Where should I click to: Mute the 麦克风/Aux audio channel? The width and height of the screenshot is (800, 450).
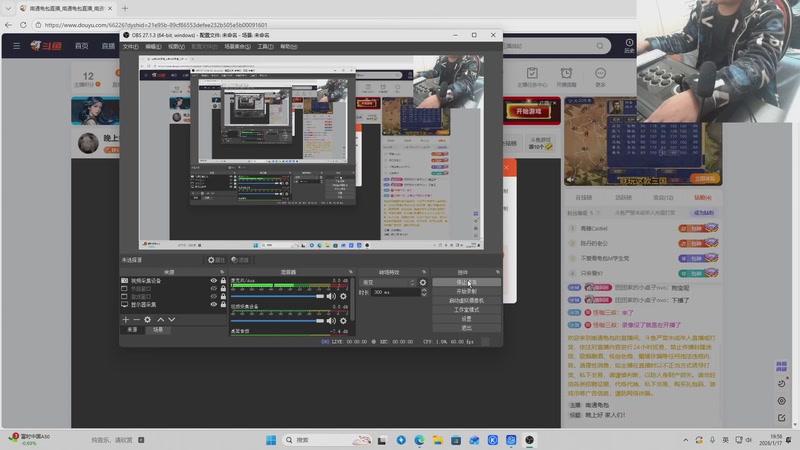coord(332,296)
